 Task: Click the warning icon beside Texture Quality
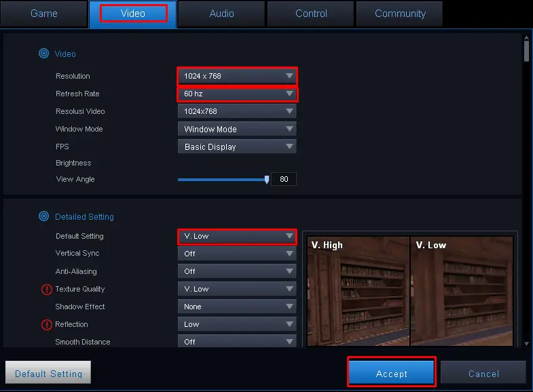[47, 290]
